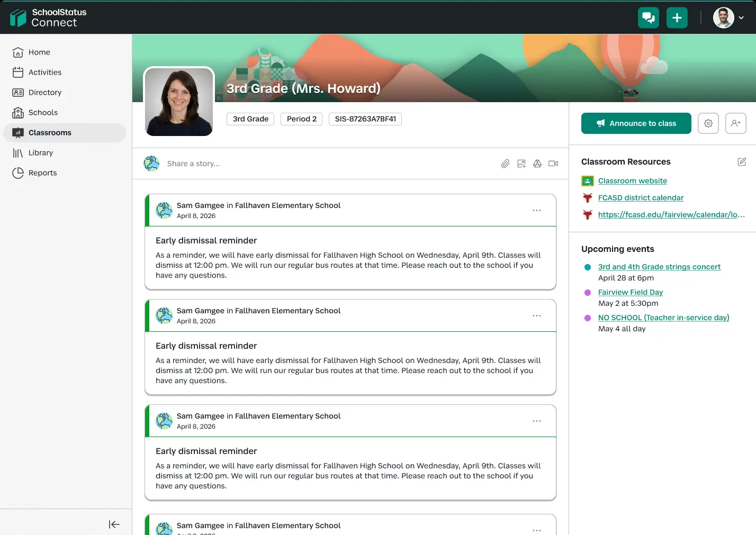Viewport: 756px width, 535px height.
Task: Edit Classroom Resources with pencil icon
Action: (x=742, y=162)
